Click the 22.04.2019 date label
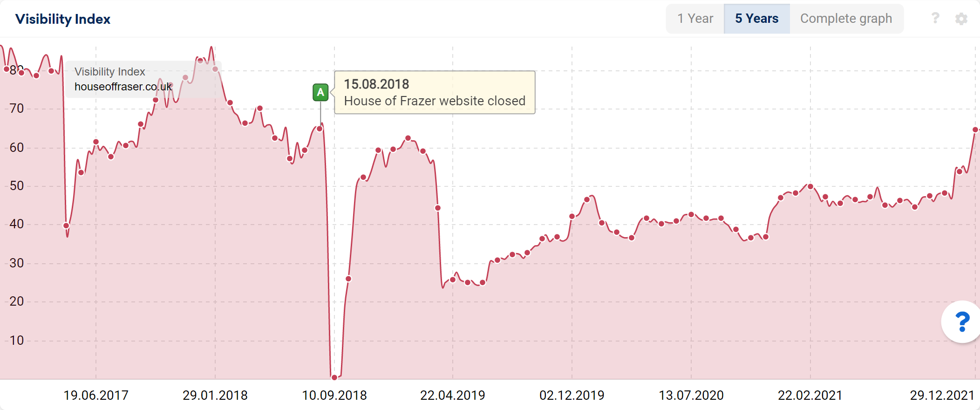This screenshot has width=980, height=410. coord(453,396)
